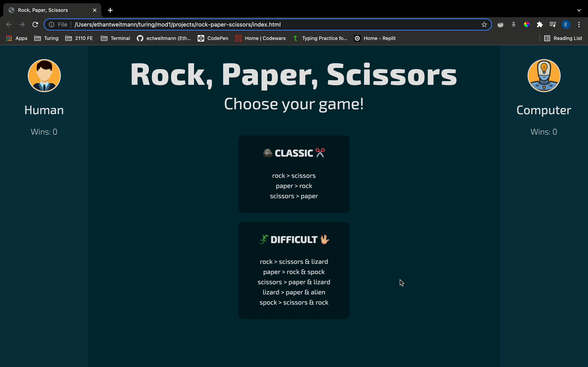Open the Terminal bookmarks folder

point(115,38)
